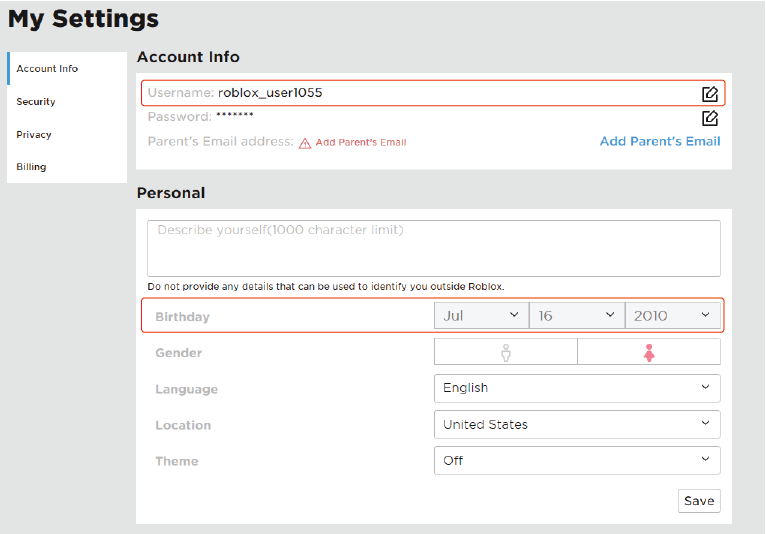Open the Theme dropdown set to Off
Screen dimensions: 766x534
coord(577,460)
